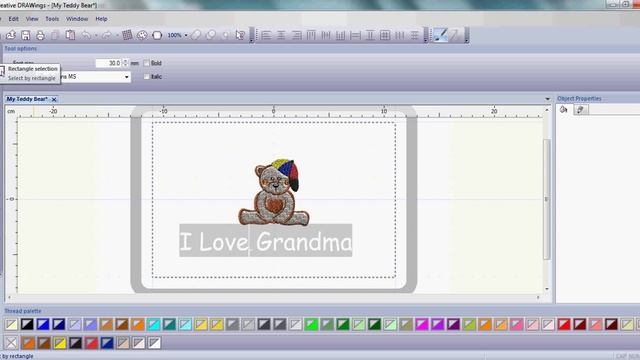The width and height of the screenshot is (640, 360).
Task: Enable the Bold checkbox
Action: (x=147, y=63)
